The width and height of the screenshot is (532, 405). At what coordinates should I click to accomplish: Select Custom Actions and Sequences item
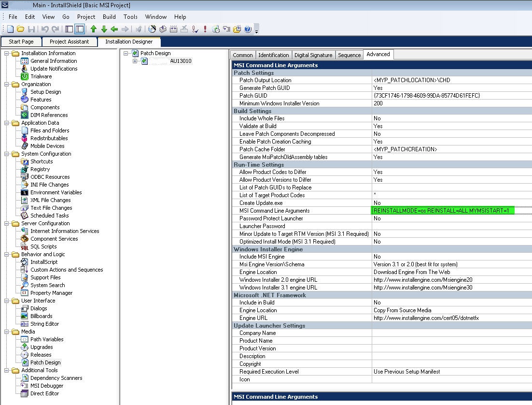(67, 270)
